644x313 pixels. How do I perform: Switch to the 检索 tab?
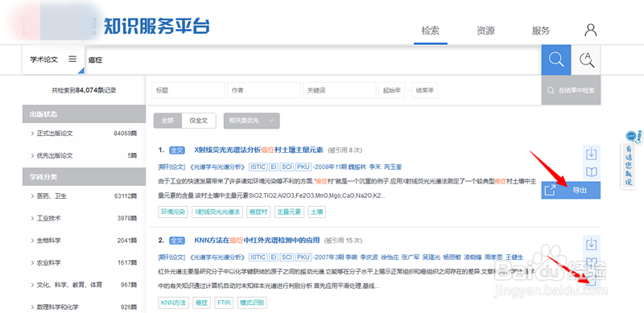pos(431,31)
